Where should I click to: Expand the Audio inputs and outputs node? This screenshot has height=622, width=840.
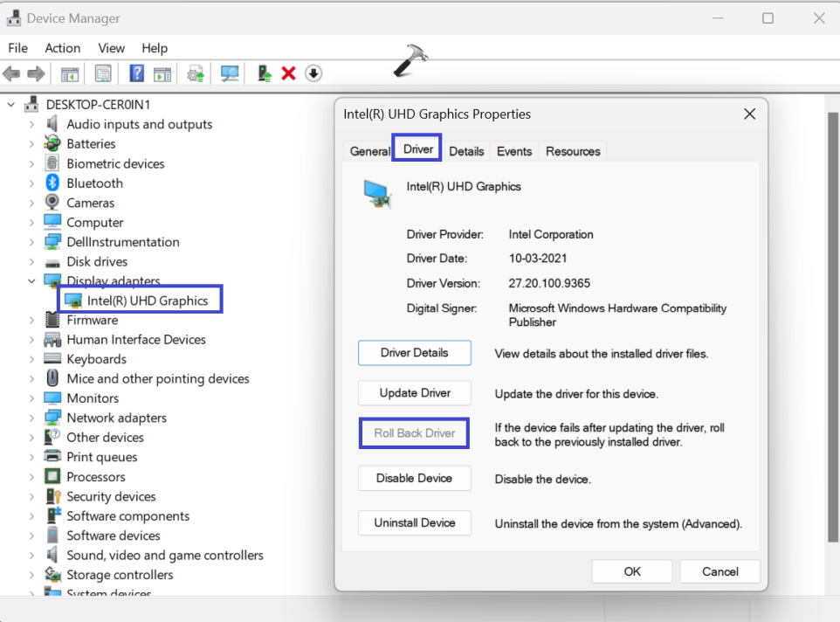pos(31,124)
